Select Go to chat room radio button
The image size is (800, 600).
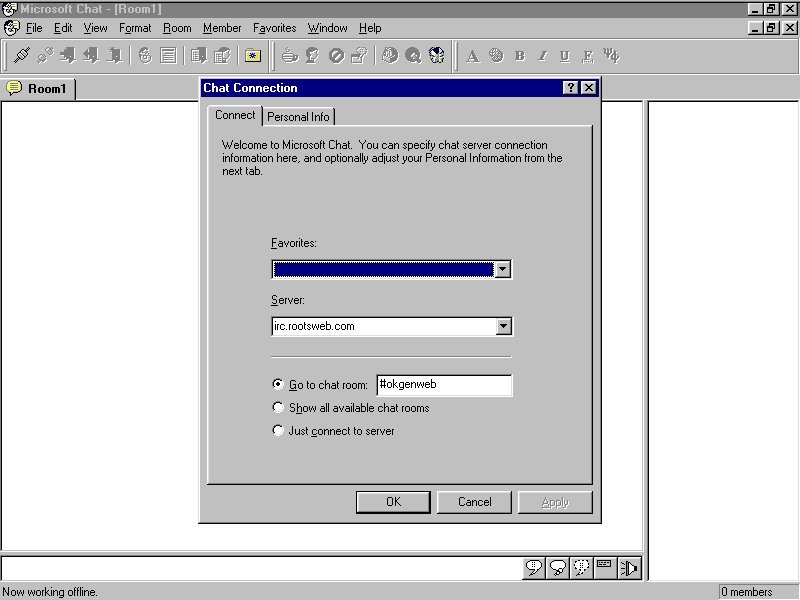278,384
